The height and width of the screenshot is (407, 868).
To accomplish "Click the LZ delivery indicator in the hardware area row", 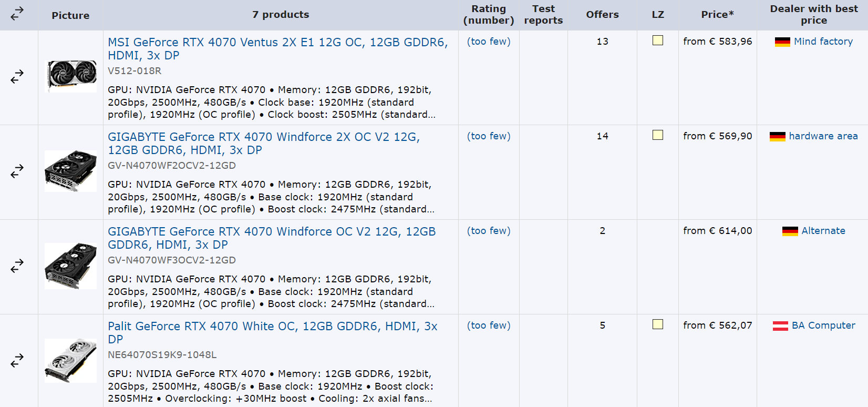I will pos(658,135).
